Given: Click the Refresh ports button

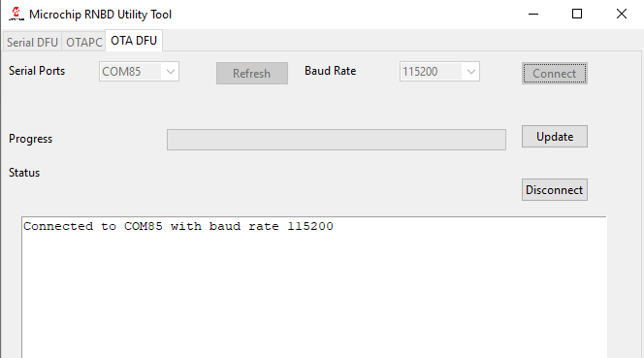Looking at the screenshot, I should click(x=252, y=73).
